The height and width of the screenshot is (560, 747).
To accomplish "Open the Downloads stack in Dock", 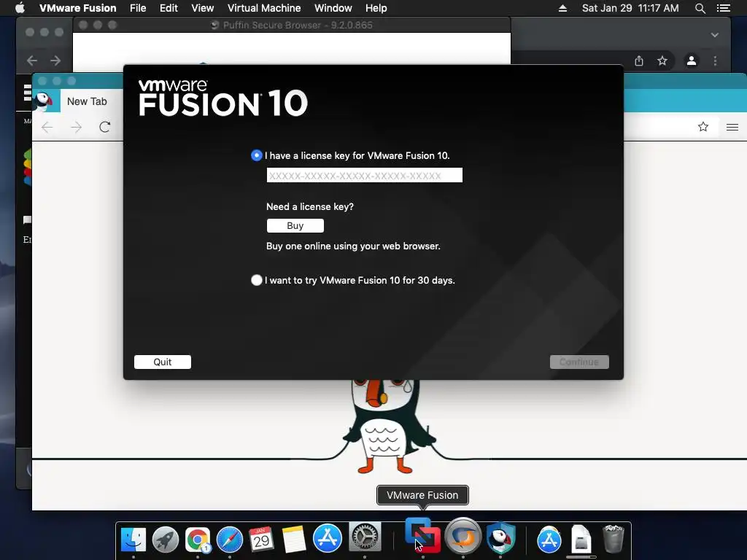I will (581, 540).
